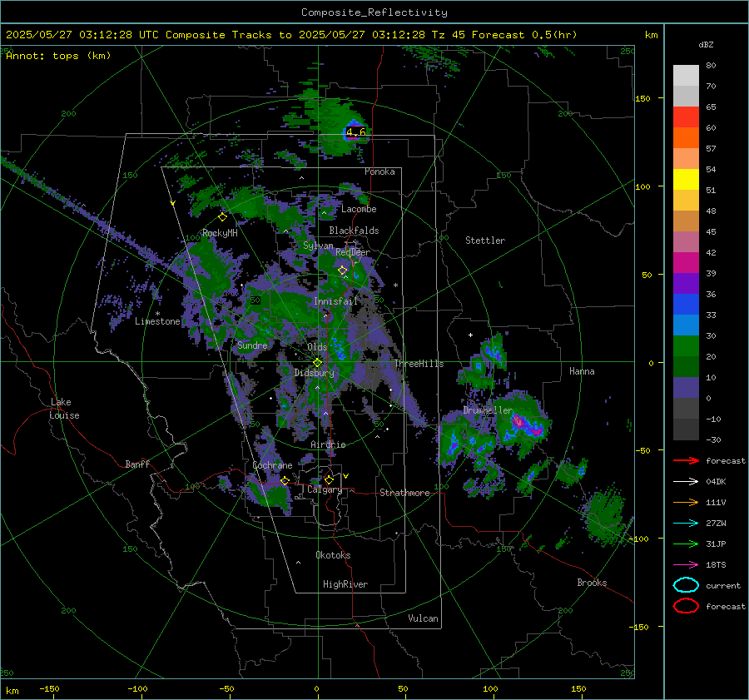The image size is (749, 700).
Task: Click the Ponoka city label
Action: (x=379, y=171)
